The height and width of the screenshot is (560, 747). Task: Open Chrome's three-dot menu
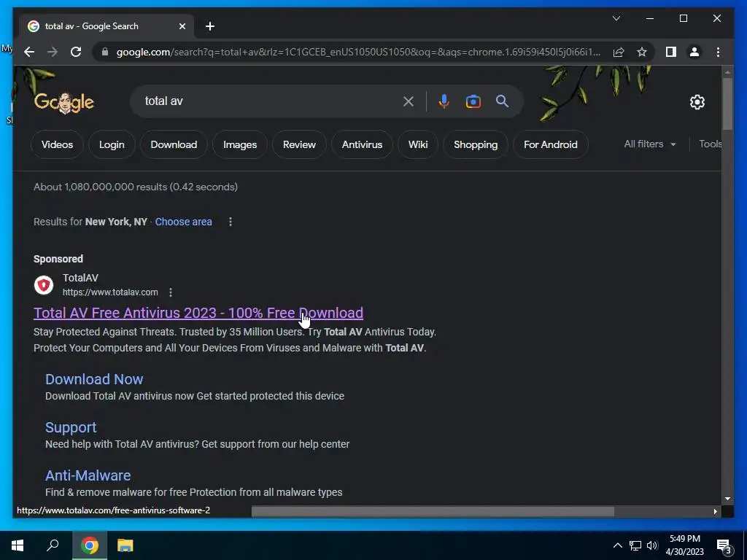(x=718, y=52)
